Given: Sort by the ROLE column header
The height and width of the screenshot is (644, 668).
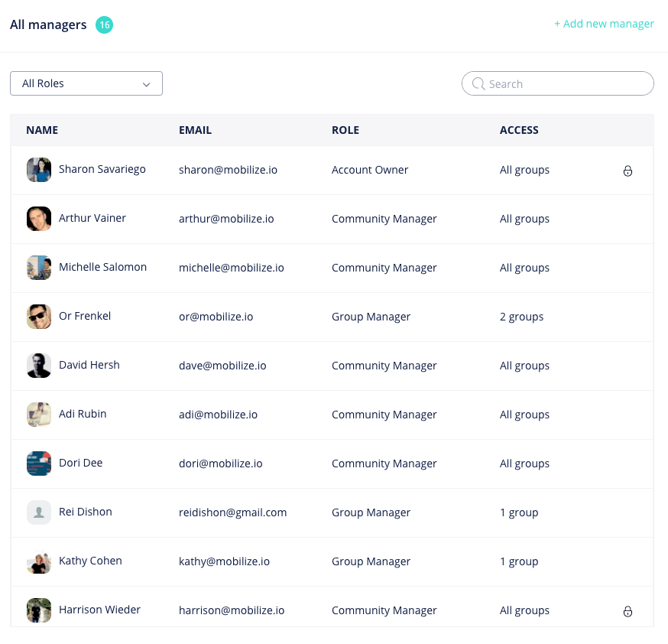Looking at the screenshot, I should (345, 130).
